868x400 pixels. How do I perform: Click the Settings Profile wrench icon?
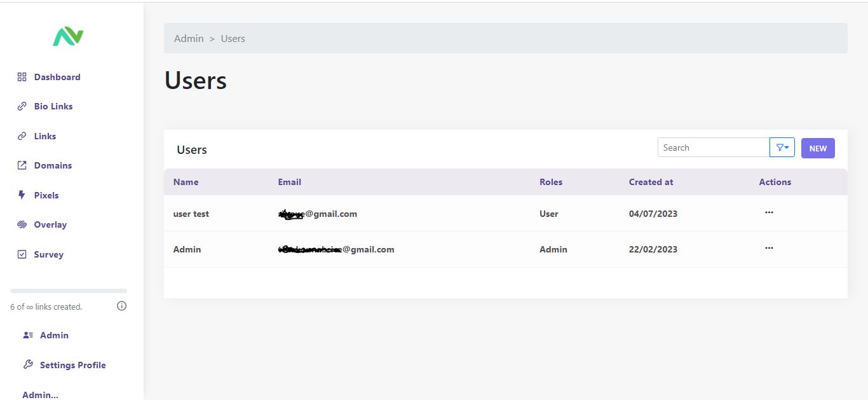click(28, 365)
